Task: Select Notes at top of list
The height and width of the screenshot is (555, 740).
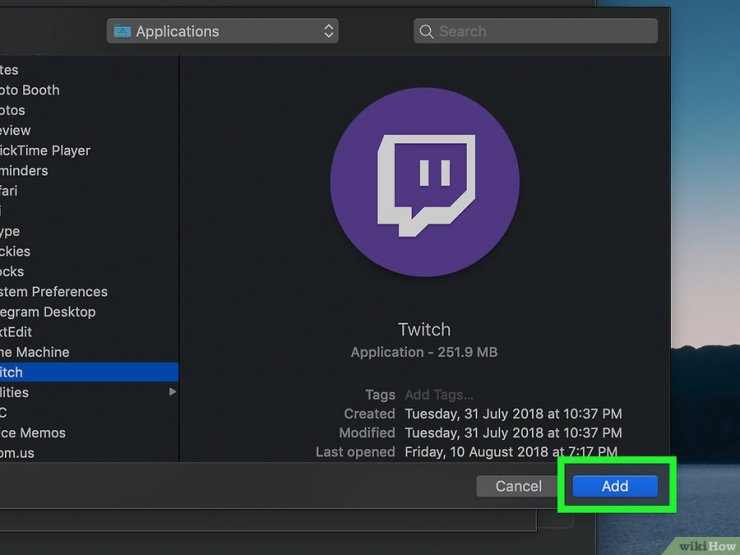Action: (x=89, y=70)
